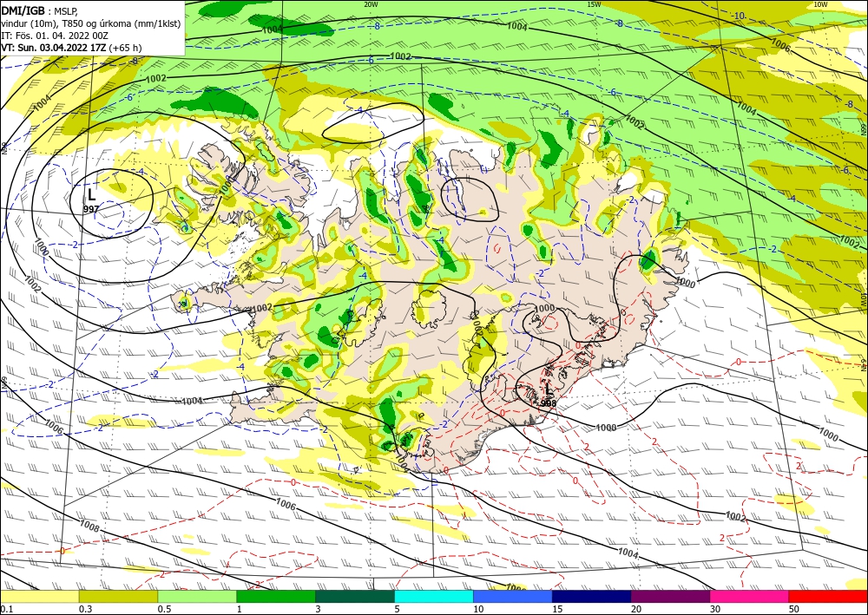Click the "0.3" legend scale value
The width and height of the screenshot is (868, 615).
tap(86, 609)
